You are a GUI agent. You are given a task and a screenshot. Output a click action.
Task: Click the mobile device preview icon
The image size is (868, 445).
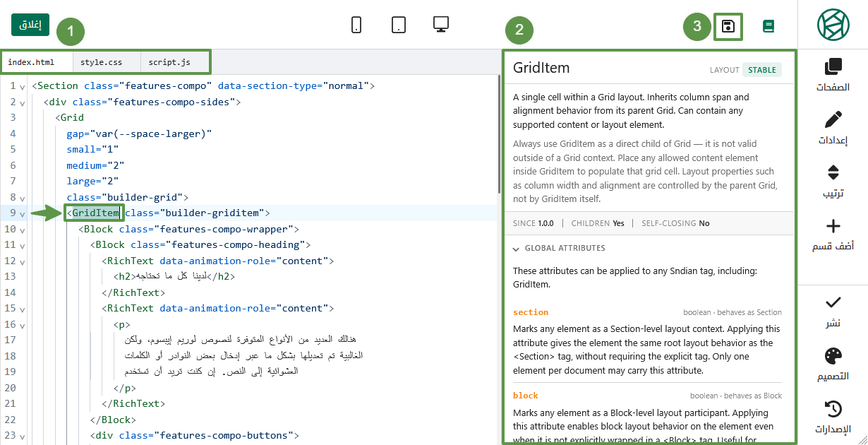356,25
